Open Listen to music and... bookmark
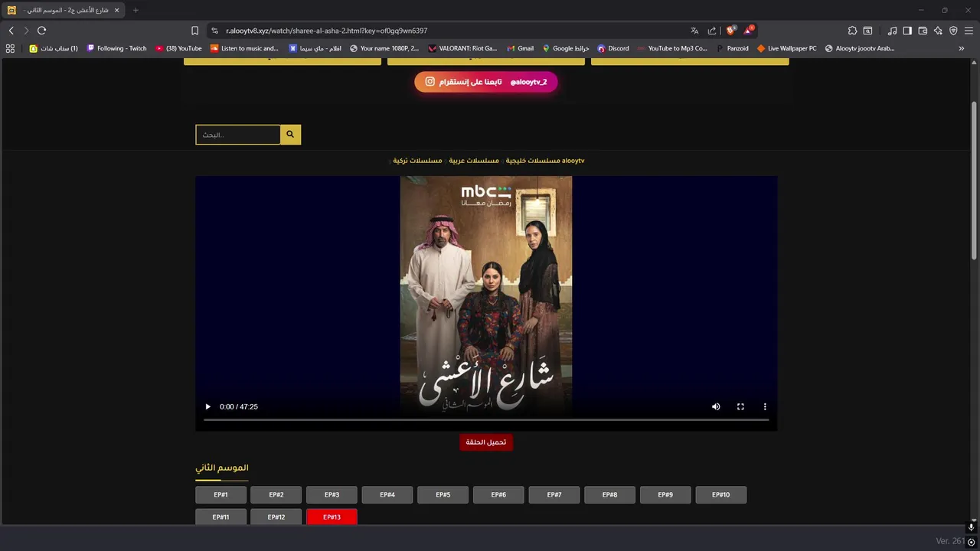 point(244,48)
